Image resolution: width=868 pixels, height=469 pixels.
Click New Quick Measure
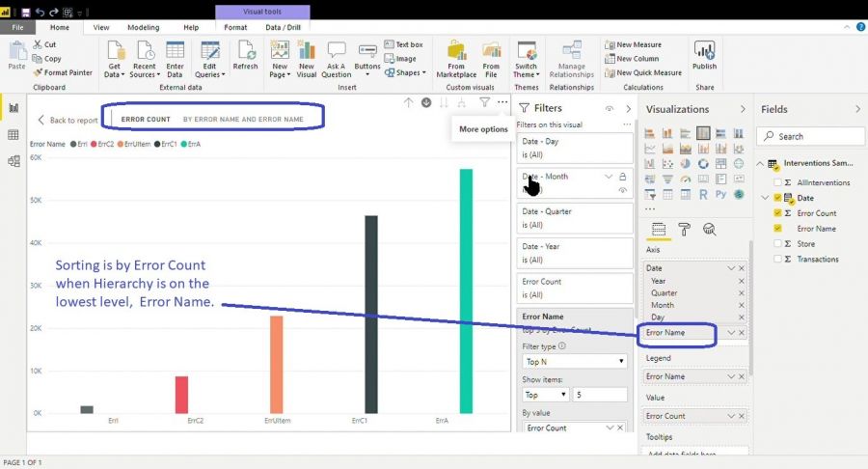[643, 72]
